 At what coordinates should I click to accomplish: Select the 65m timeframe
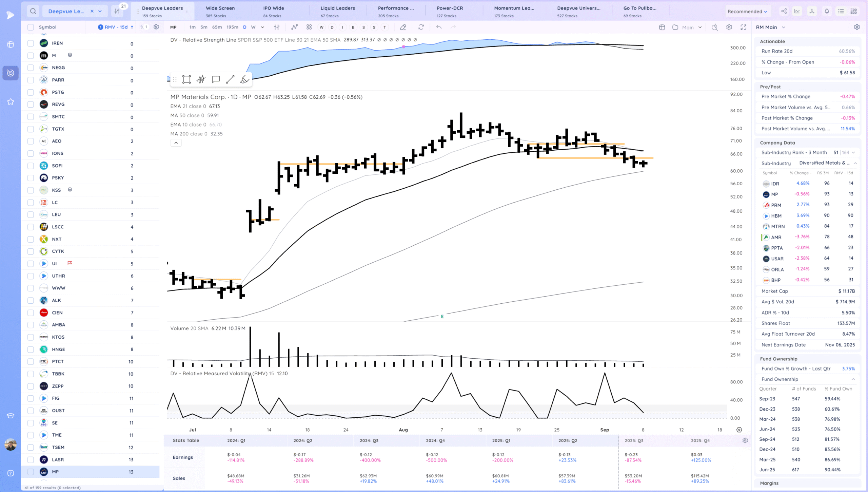tap(217, 27)
